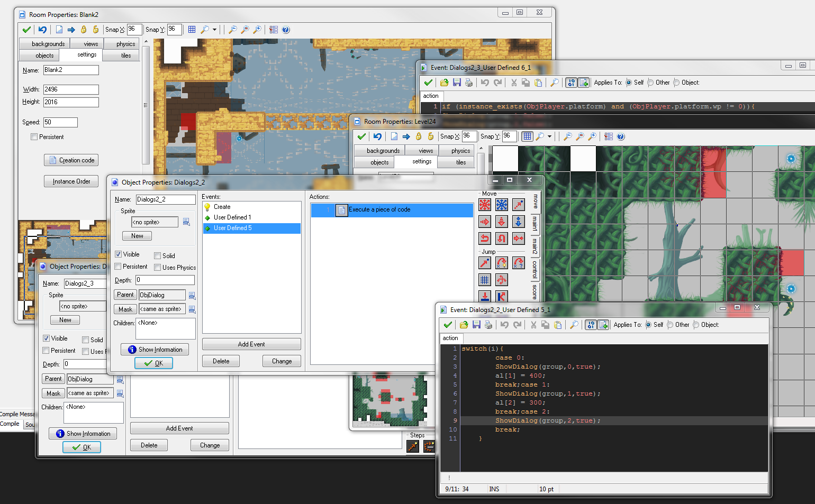The width and height of the screenshot is (815, 504).
Task: Open sprite selector menu in Dialogs2_2 properties
Action: tap(186, 222)
